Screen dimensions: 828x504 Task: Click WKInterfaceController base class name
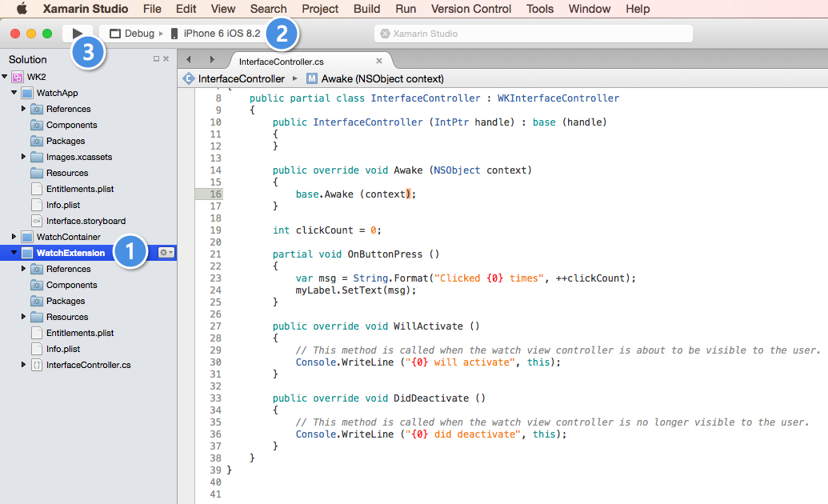(x=558, y=98)
